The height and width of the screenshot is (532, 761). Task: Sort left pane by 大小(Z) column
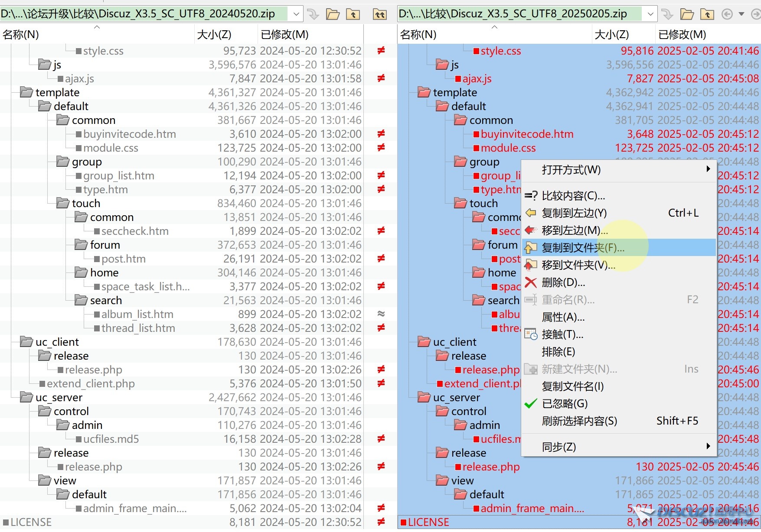(x=214, y=34)
